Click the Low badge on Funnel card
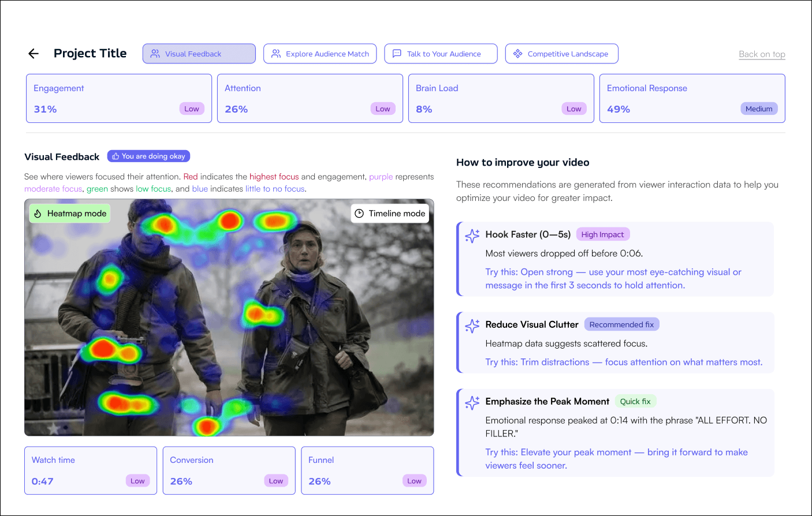This screenshot has height=516, width=812. pos(414,481)
